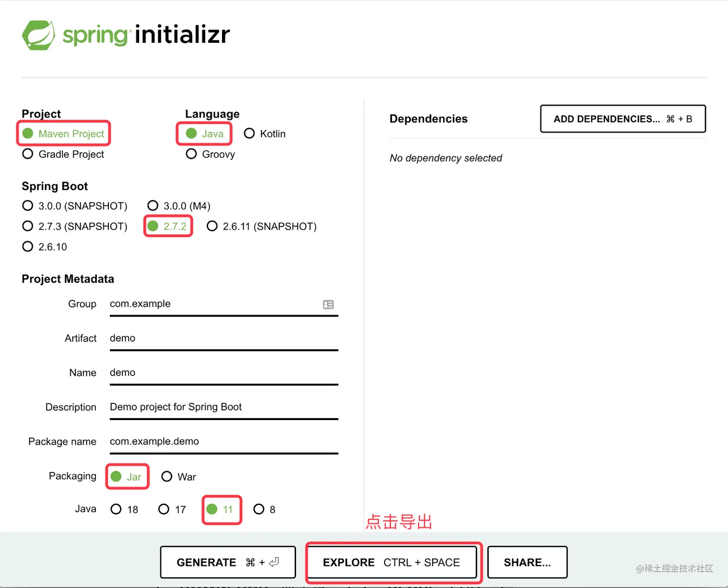This screenshot has height=588, width=728.
Task: Select Spring Boot 2.6.10 version
Action: tap(45, 247)
